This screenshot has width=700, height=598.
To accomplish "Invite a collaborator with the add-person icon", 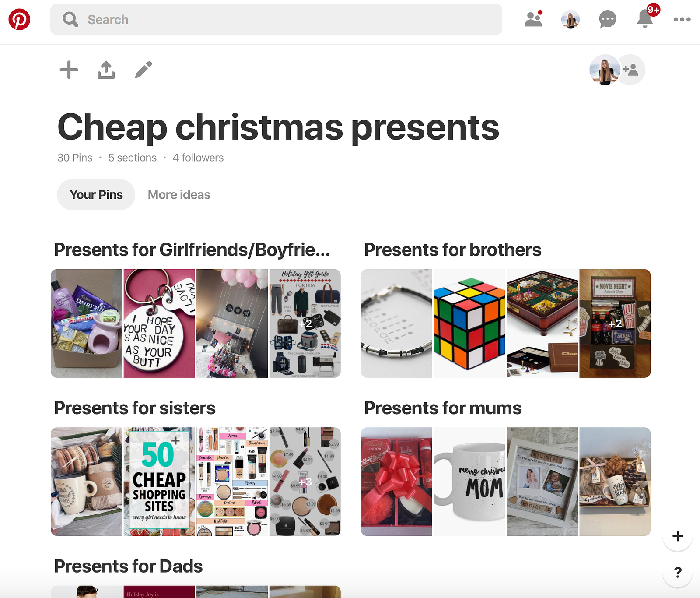I will [x=631, y=70].
